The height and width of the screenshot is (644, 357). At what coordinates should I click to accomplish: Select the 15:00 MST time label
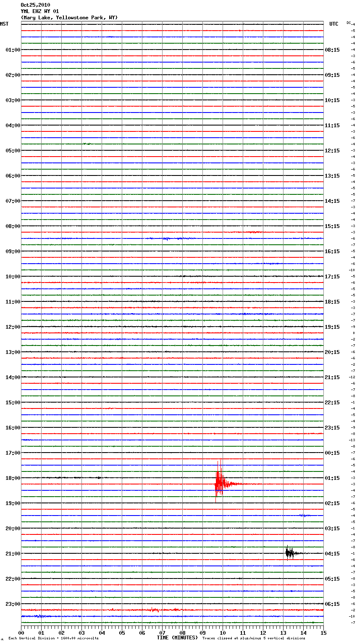[x=13, y=403]
